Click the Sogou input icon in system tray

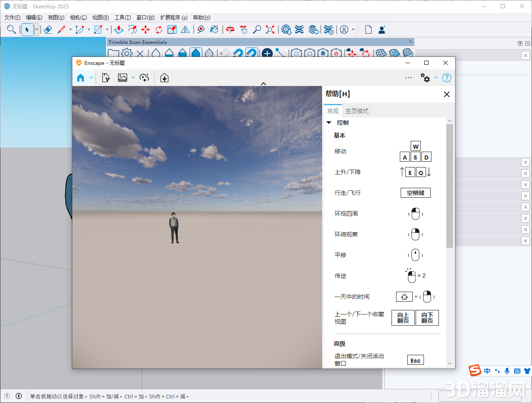tap(475, 371)
